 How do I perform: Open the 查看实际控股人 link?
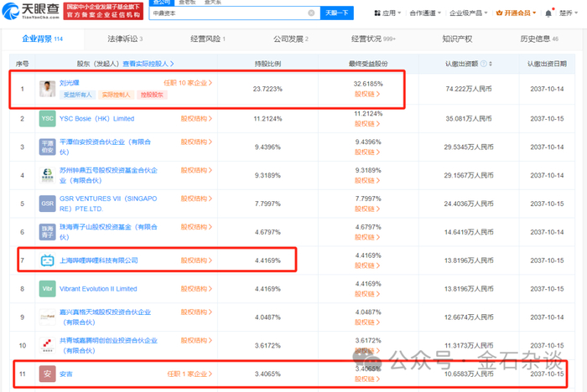tap(148, 64)
